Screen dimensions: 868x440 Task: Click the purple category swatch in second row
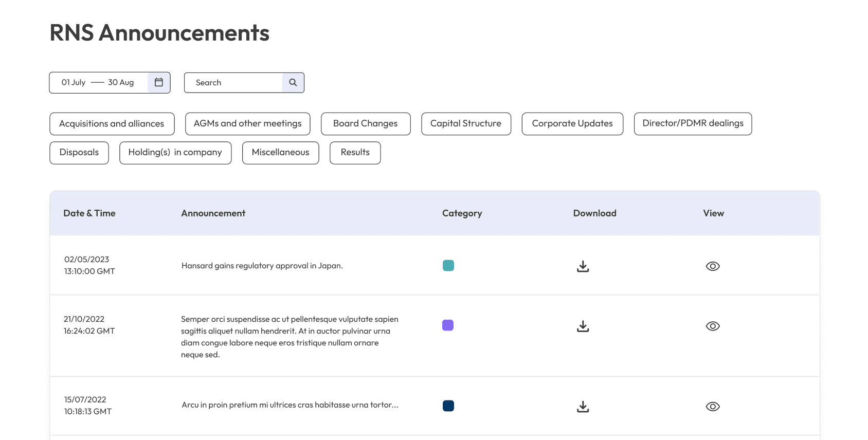click(448, 325)
